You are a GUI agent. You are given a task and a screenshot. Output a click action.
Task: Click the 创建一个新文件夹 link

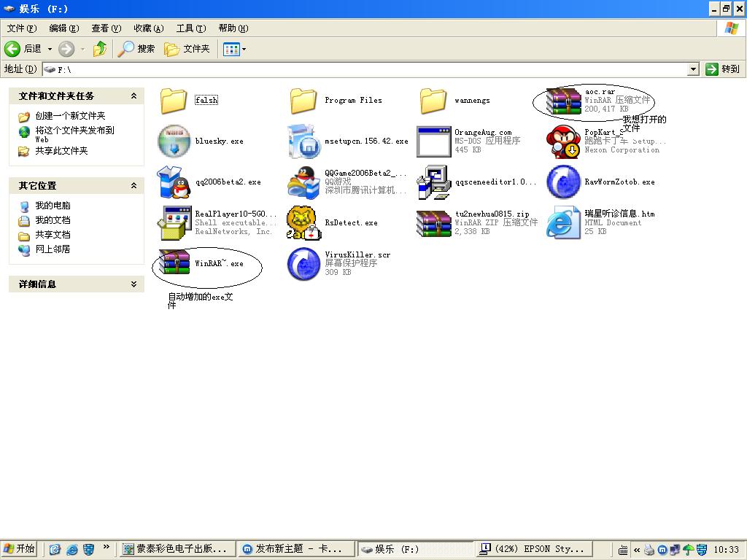point(70,116)
